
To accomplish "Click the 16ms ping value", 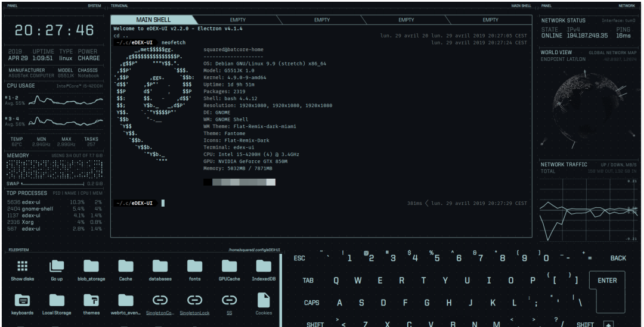I will (623, 36).
